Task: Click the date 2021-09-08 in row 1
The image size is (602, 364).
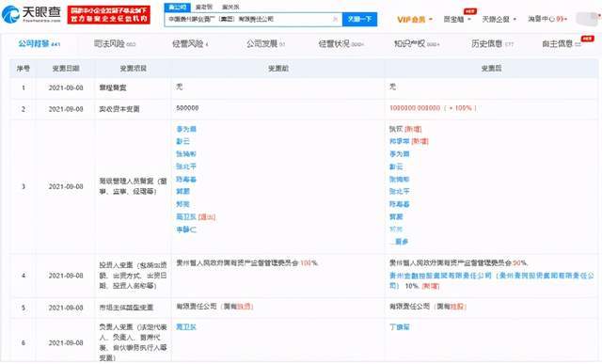Action: 66,87
